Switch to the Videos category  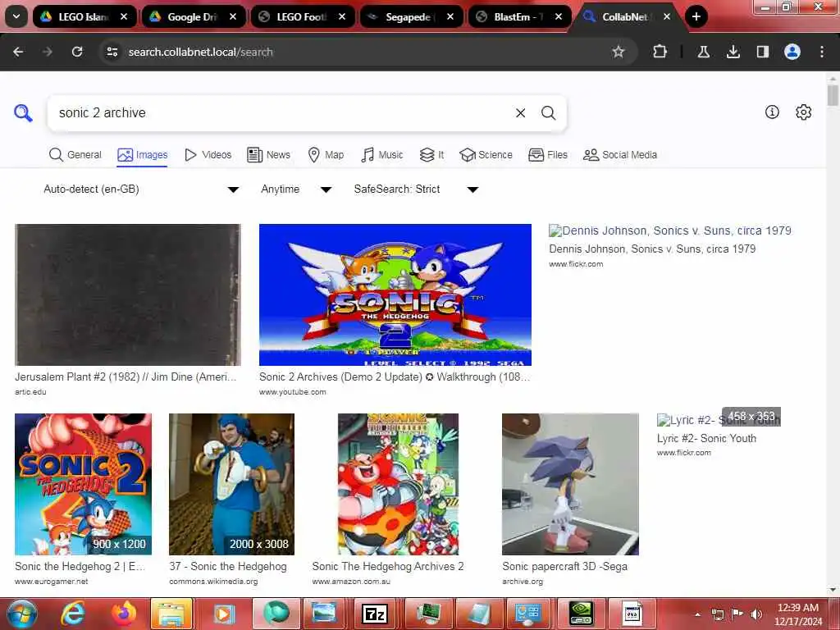click(x=208, y=155)
